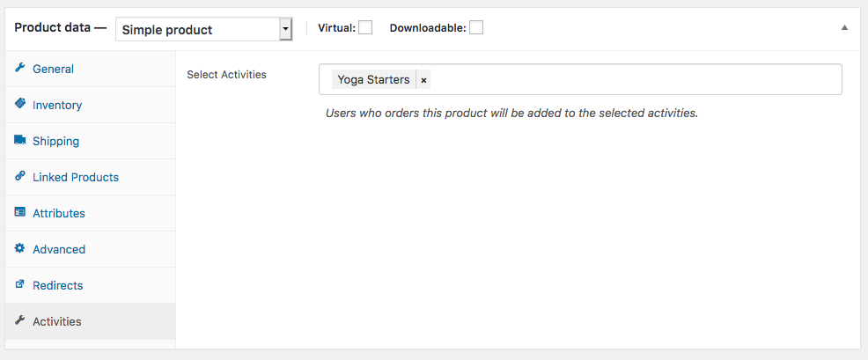Click the Linked Products chain icon
This screenshot has height=360, width=868.
20,176
